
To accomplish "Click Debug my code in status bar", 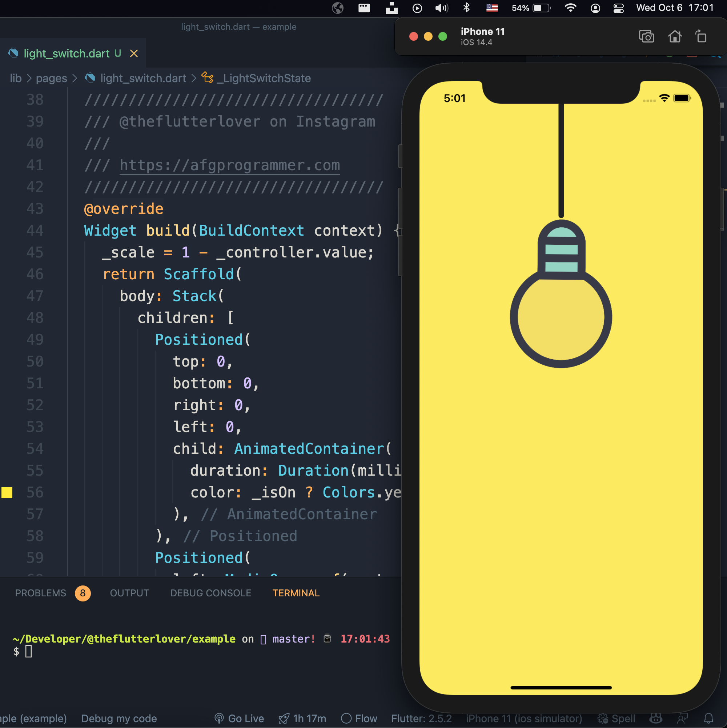I will [x=119, y=718].
